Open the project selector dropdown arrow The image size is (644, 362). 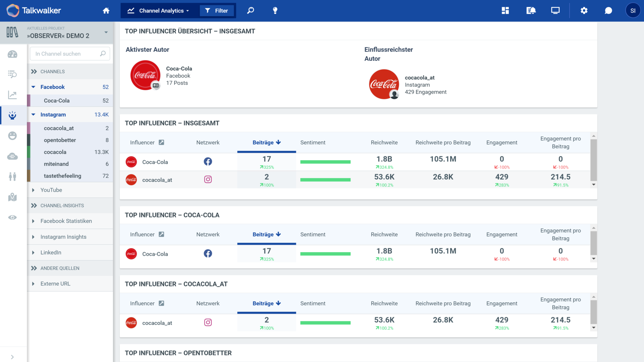click(106, 33)
